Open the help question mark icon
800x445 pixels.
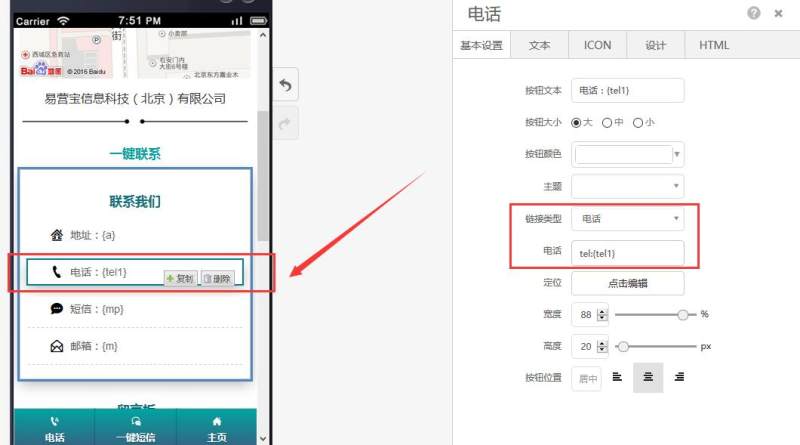(x=754, y=13)
